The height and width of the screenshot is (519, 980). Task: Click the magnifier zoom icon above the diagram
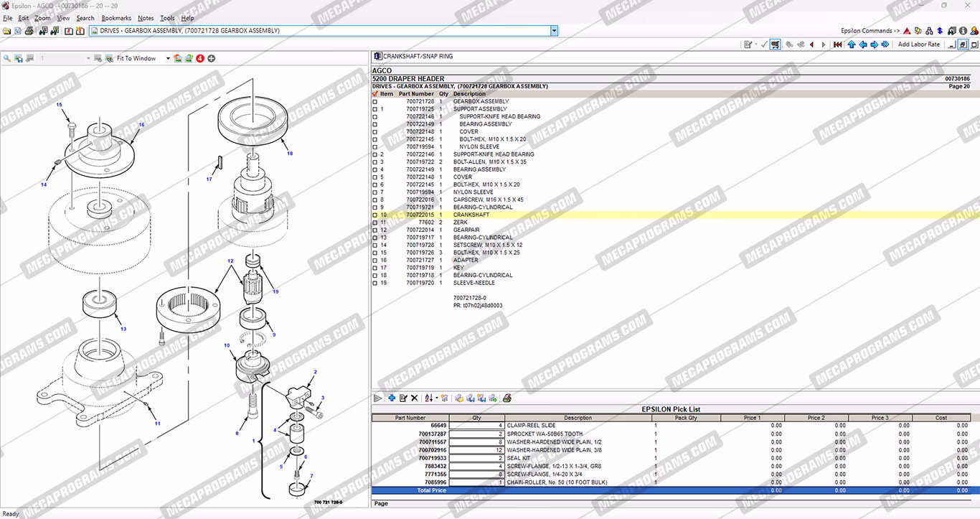[7, 58]
